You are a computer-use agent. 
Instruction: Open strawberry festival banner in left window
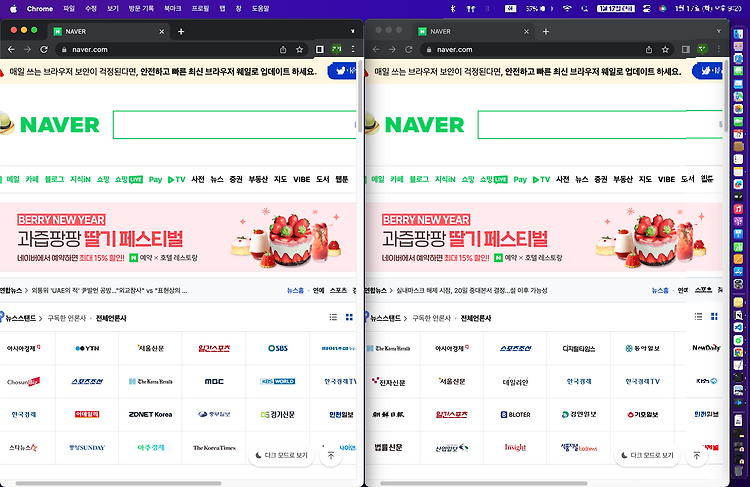click(178, 237)
